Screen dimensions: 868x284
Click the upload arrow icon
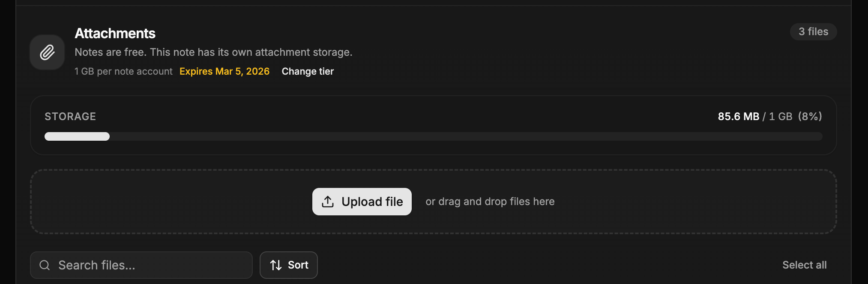(x=328, y=202)
